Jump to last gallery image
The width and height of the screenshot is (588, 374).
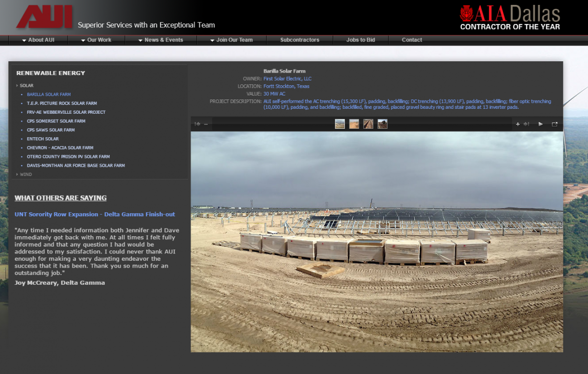click(x=526, y=124)
